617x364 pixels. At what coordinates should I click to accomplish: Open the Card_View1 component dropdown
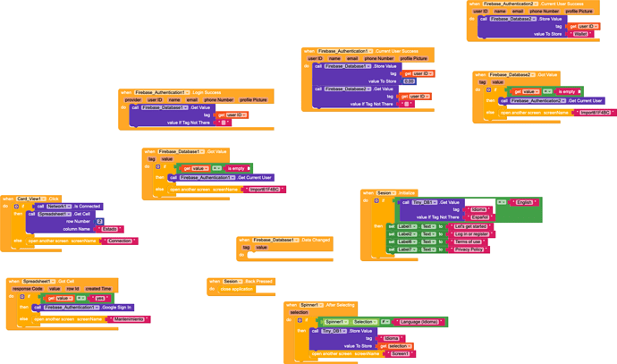(30, 199)
